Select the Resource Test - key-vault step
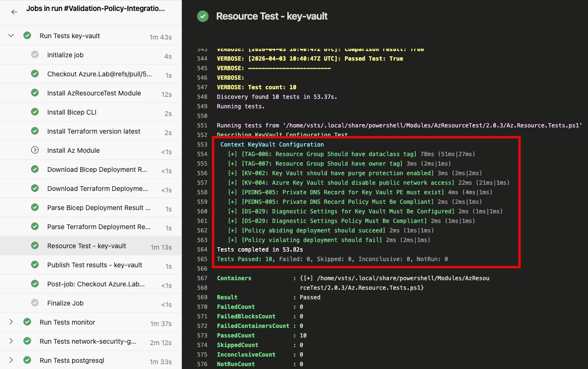This screenshot has height=369, width=588. click(x=86, y=246)
